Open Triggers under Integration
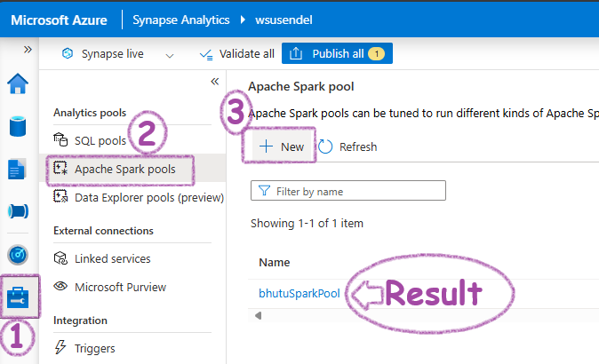Viewport: 599px width, 364px height. point(95,348)
